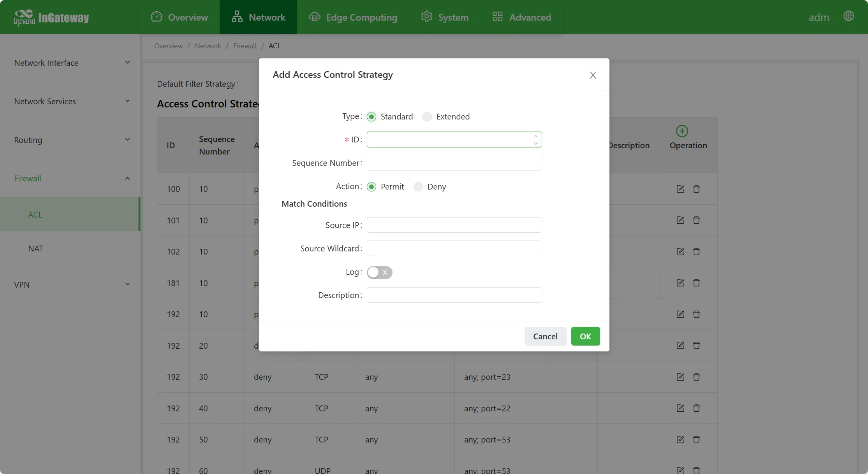Open the language globe icon
868x474 pixels.
(x=849, y=16)
